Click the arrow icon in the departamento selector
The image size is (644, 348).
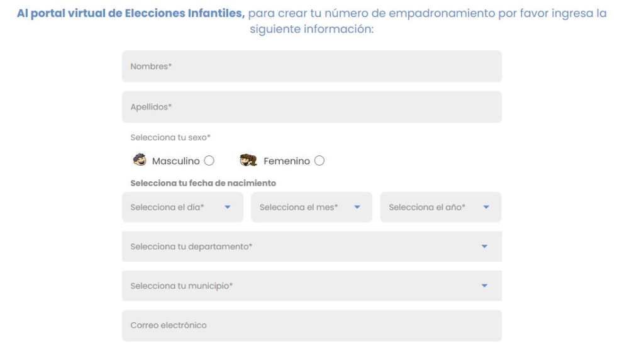pos(484,247)
